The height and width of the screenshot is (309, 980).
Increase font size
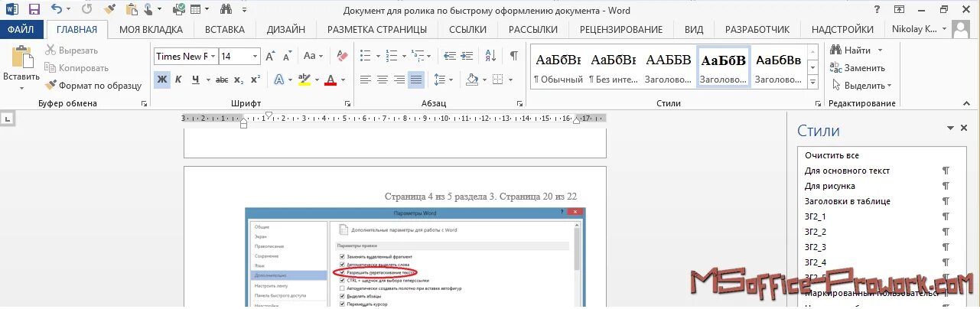coord(271,56)
